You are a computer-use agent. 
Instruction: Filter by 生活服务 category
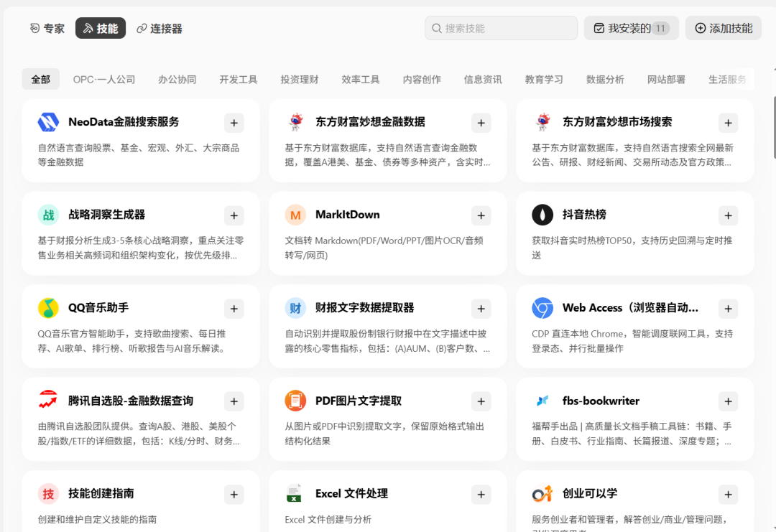tap(727, 79)
